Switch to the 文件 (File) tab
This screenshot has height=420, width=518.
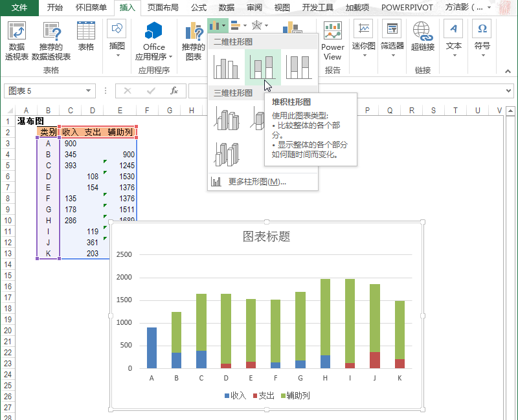[x=19, y=7]
